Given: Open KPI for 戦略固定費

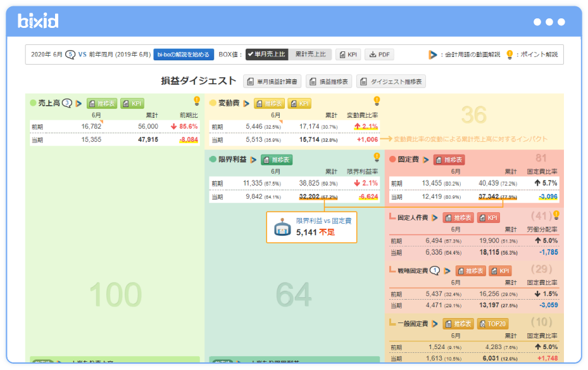Looking at the screenshot, I should click(x=501, y=271).
